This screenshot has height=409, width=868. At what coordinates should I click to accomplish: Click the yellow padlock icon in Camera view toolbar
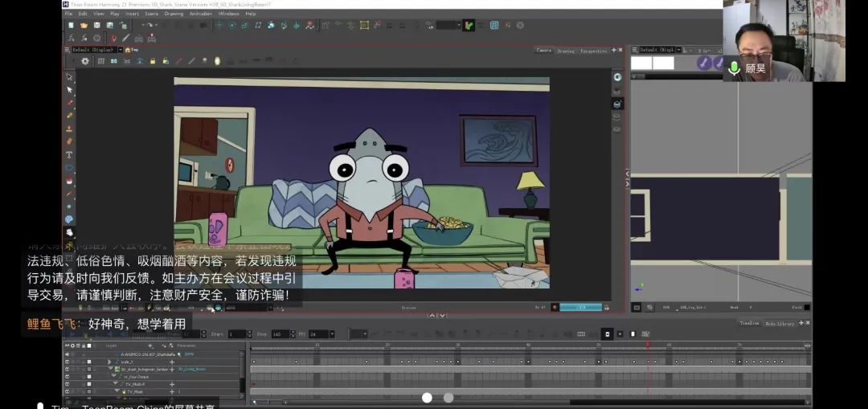[x=153, y=61]
